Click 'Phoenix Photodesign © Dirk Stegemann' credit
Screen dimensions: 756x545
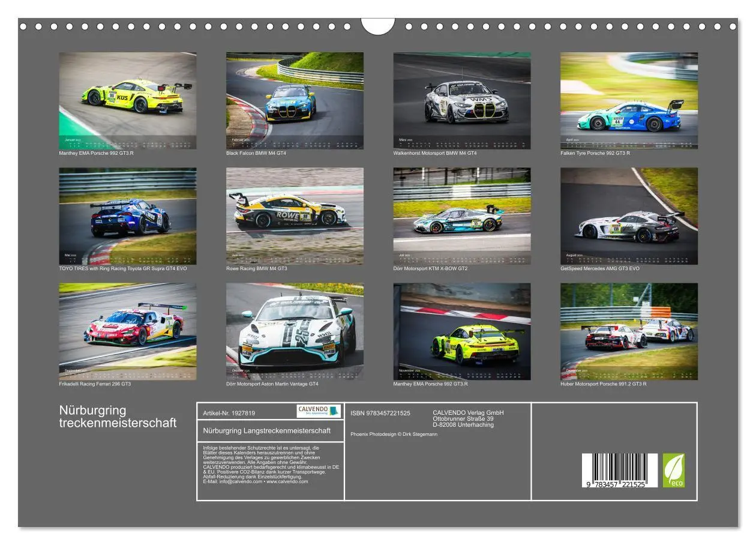coord(394,434)
